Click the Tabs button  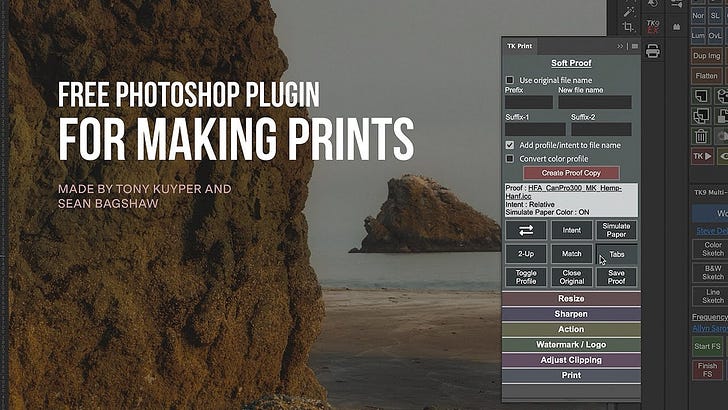tap(616, 254)
